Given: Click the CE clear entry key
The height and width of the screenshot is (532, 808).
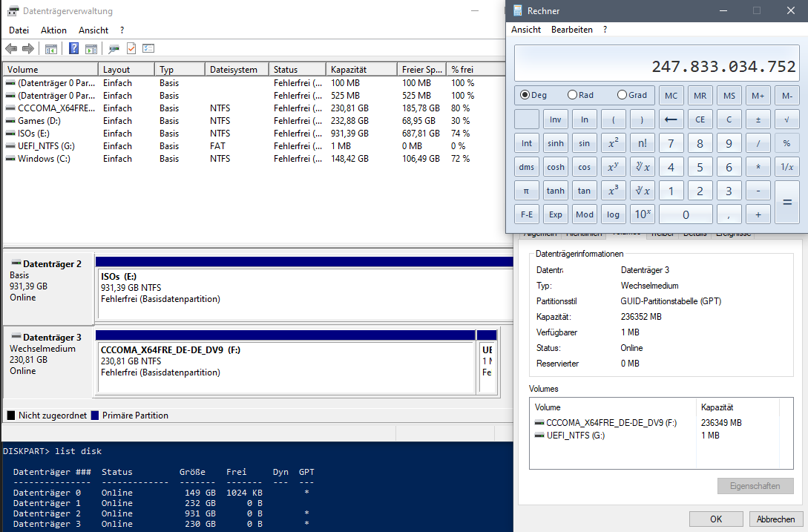Looking at the screenshot, I should (700, 119).
